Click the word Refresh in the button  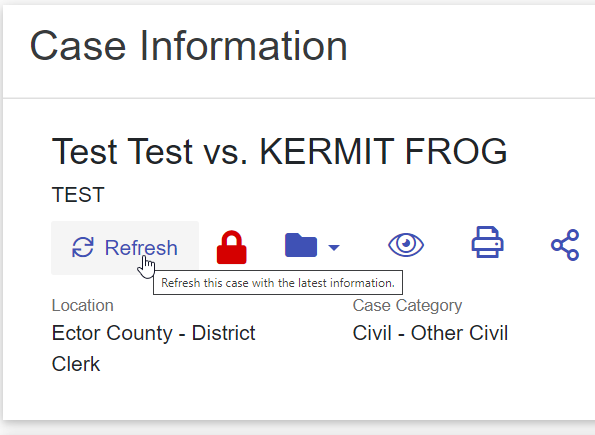click(141, 248)
